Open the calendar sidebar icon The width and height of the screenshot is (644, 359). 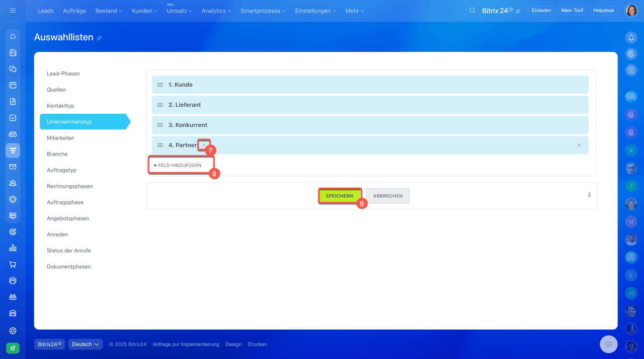click(13, 85)
